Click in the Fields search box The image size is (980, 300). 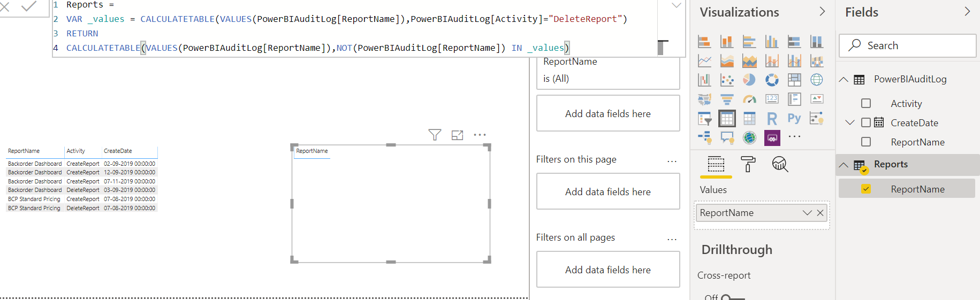(907, 45)
